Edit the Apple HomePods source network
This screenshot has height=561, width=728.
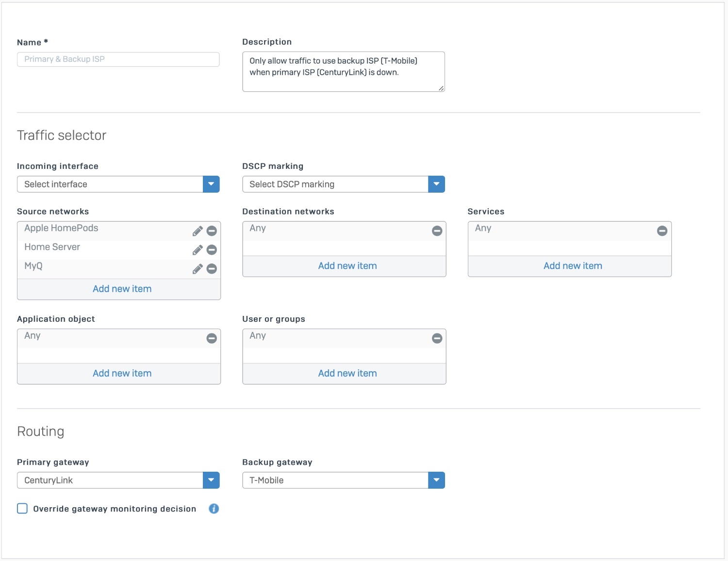(198, 231)
